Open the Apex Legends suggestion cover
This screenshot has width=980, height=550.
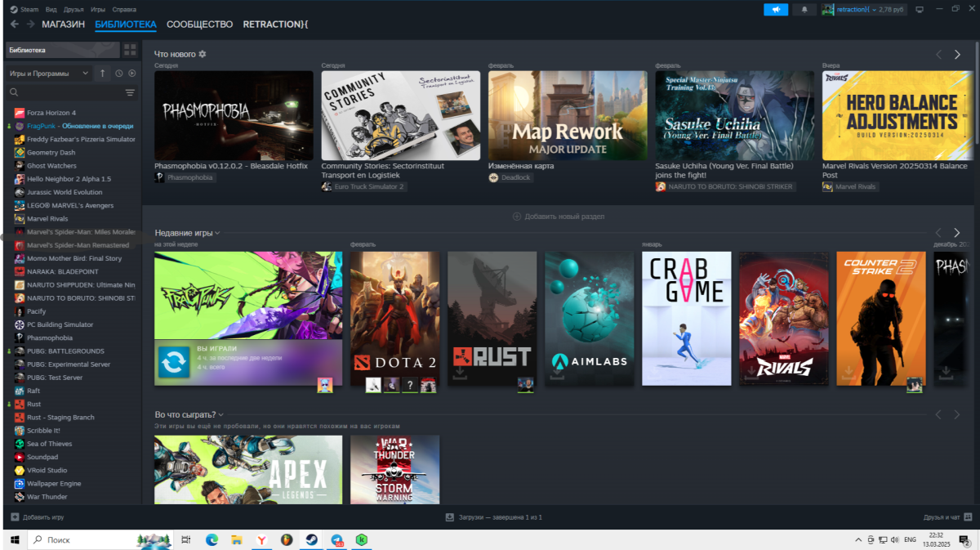pos(248,469)
